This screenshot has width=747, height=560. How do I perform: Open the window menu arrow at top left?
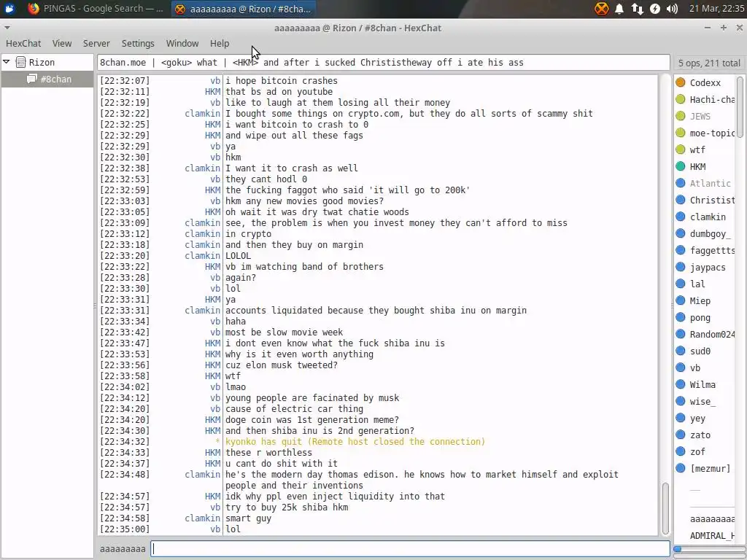coord(7,28)
